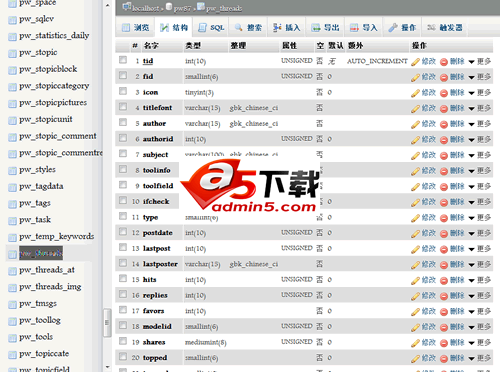Select the checkbox for replies column
This screenshot has width=500, height=372.
(123, 294)
